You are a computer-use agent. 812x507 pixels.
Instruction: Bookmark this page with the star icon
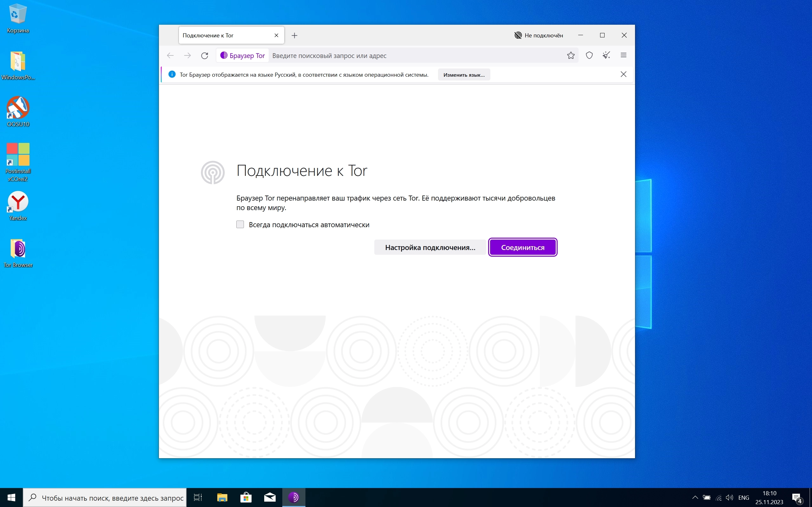[x=571, y=55]
